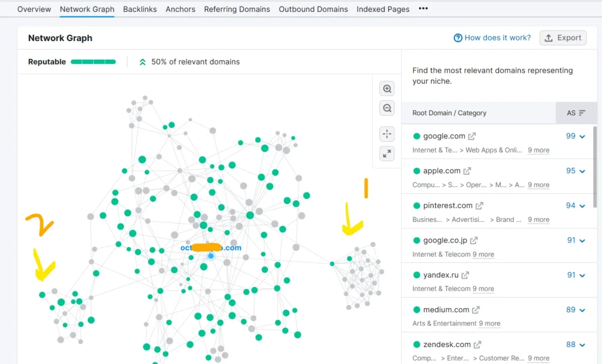Click the relevant domains up-arrows icon
Image resolution: width=602 pixels, height=364 pixels.
tap(142, 62)
